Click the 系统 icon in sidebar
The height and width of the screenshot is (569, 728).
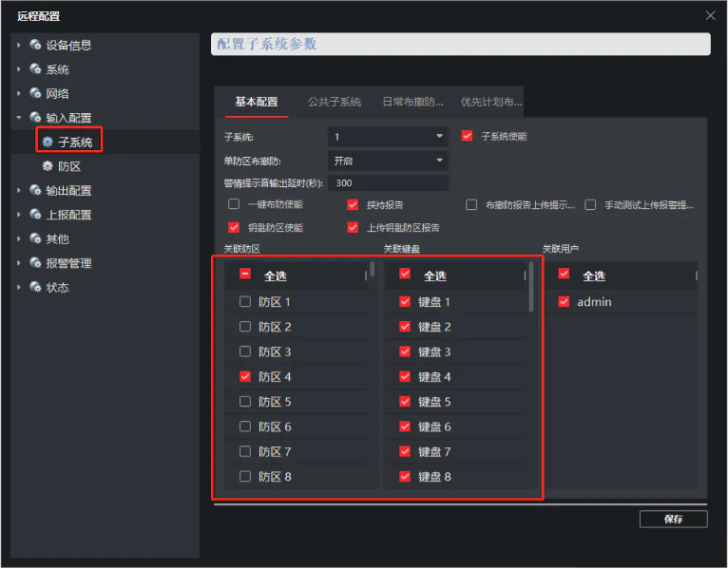(x=35, y=69)
